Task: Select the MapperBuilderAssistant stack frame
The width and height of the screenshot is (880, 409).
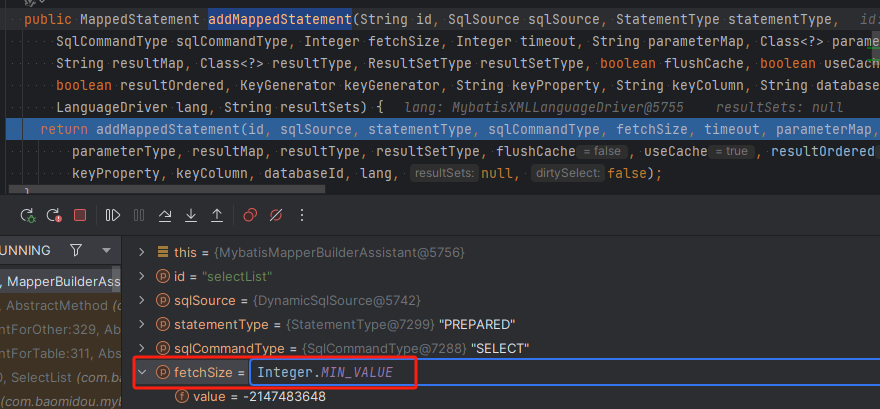Action: (58, 282)
